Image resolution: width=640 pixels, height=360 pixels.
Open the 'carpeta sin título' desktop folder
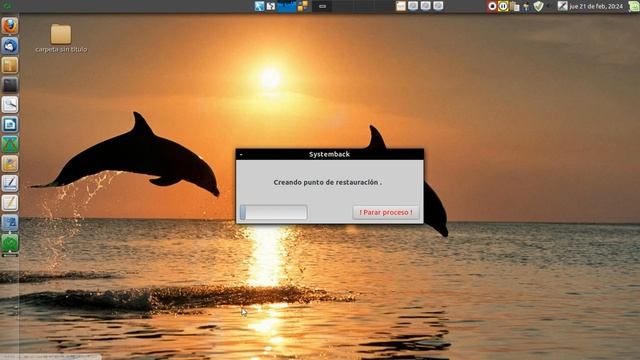tap(61, 39)
